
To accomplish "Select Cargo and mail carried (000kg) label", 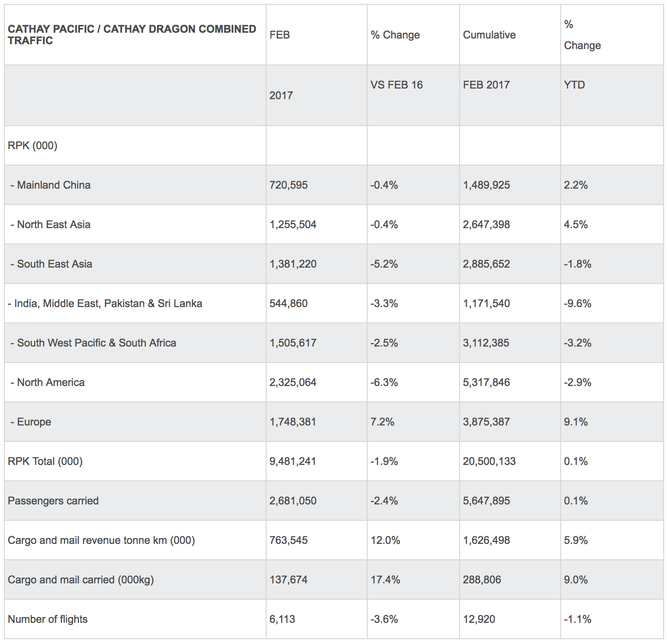I will 81,580.
